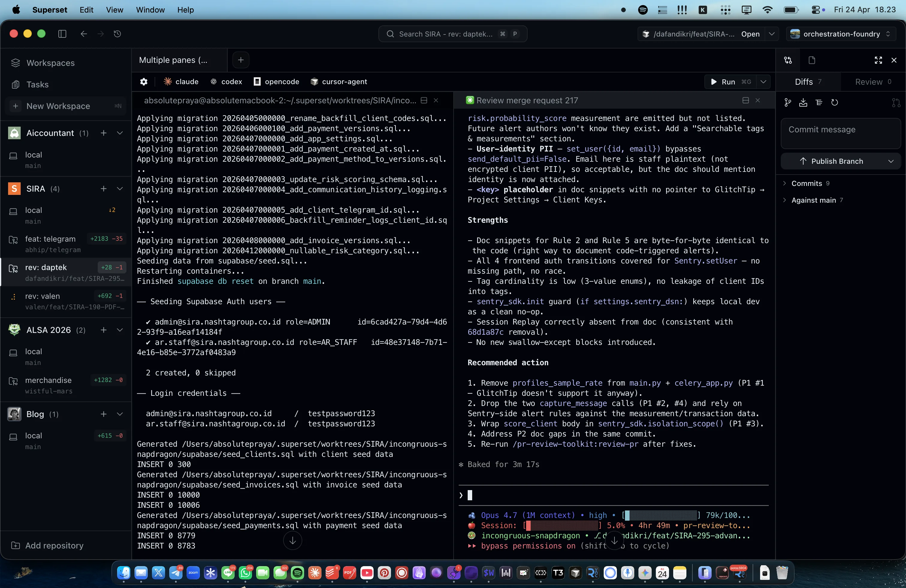906x588 pixels.
Task: Launch the cursor-agent
Action: tap(339, 82)
